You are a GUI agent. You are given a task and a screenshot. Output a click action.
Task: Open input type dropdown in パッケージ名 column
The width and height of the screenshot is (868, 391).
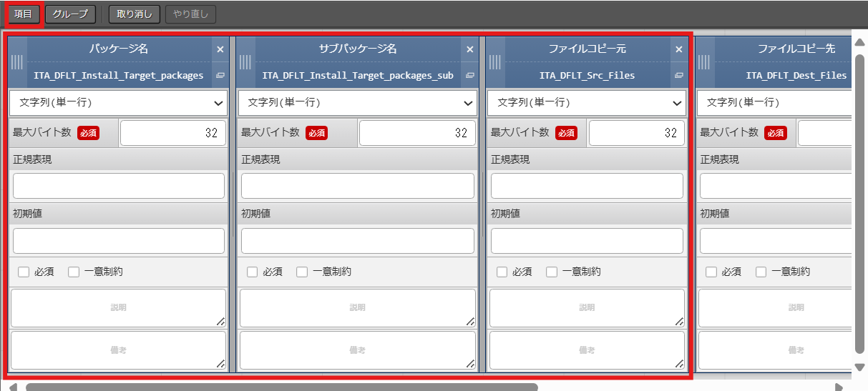[119, 103]
